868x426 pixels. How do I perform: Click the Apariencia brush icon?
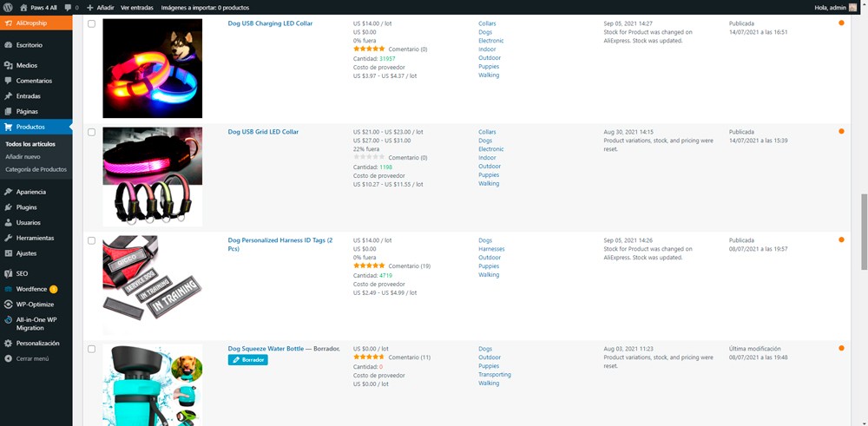pos(9,192)
